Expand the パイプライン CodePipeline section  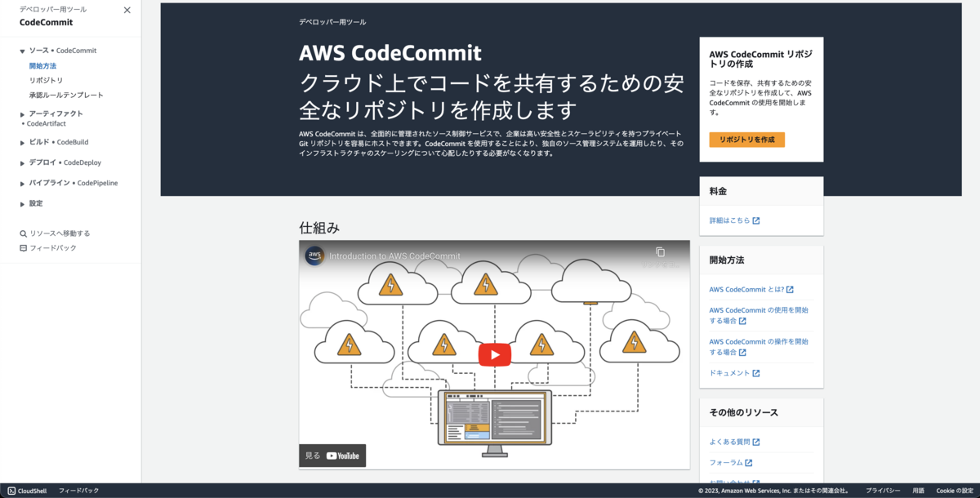(x=23, y=183)
